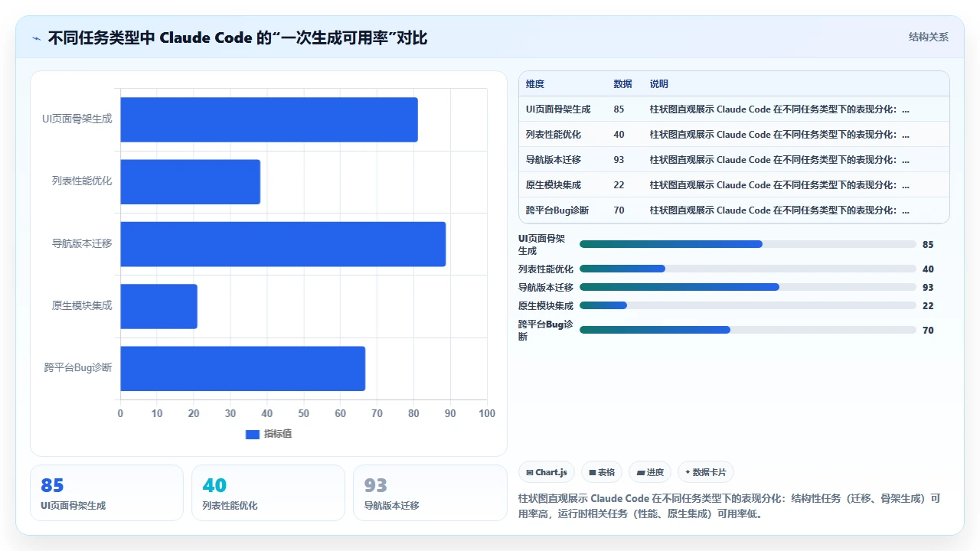Screen dimensions: 980x551
Task: Click the 列表性能优化 progress bar
Action: click(x=748, y=269)
